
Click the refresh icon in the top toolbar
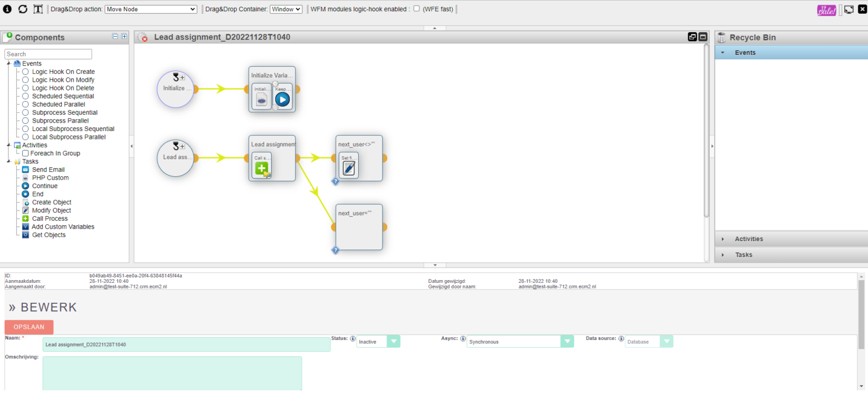pos(23,9)
